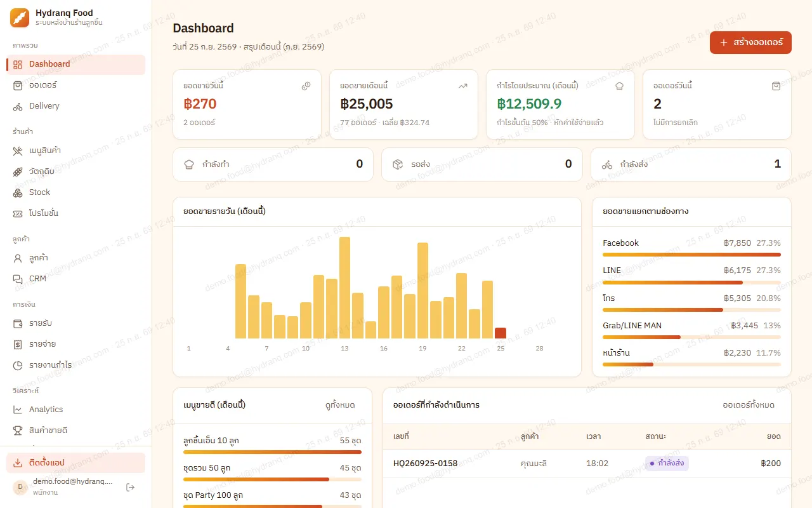This screenshot has width=812, height=508.
Task: Click the user avatar D
Action: (x=20, y=487)
